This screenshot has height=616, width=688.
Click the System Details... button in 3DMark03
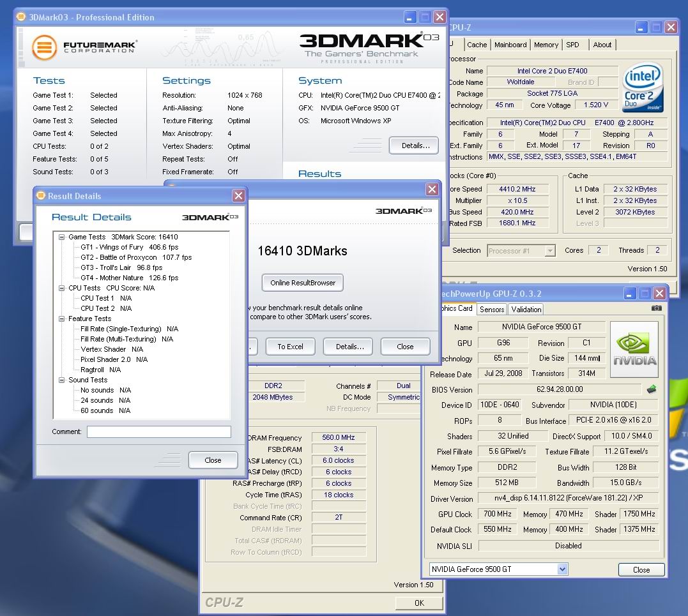tap(414, 146)
